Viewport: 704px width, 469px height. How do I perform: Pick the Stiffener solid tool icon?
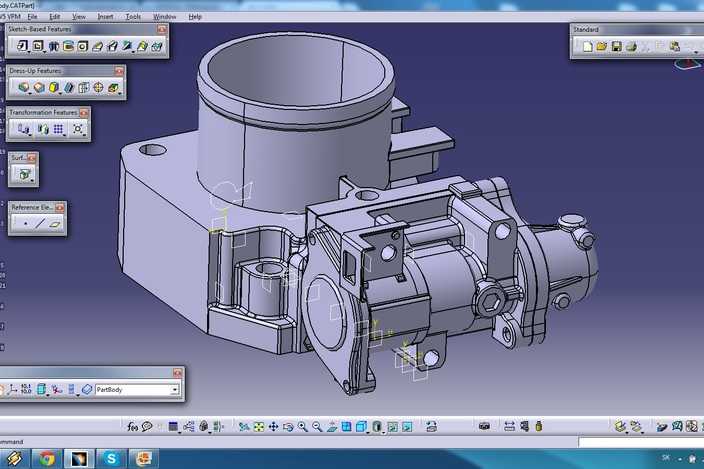point(127,46)
